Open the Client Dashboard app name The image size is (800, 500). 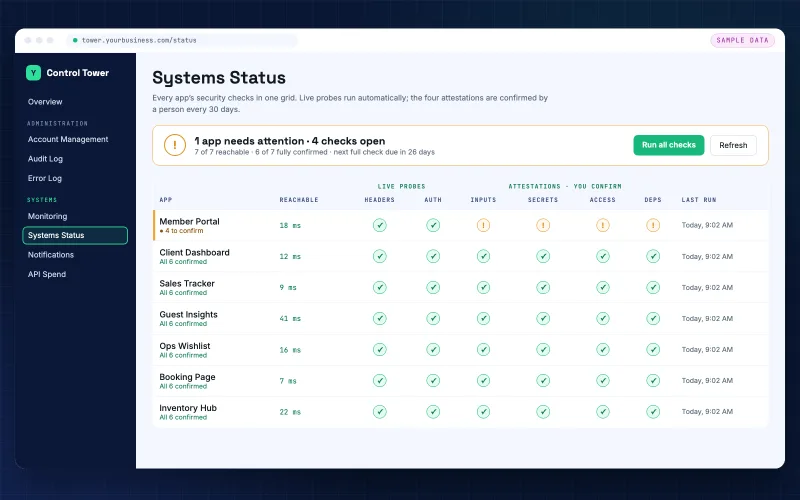pos(194,253)
